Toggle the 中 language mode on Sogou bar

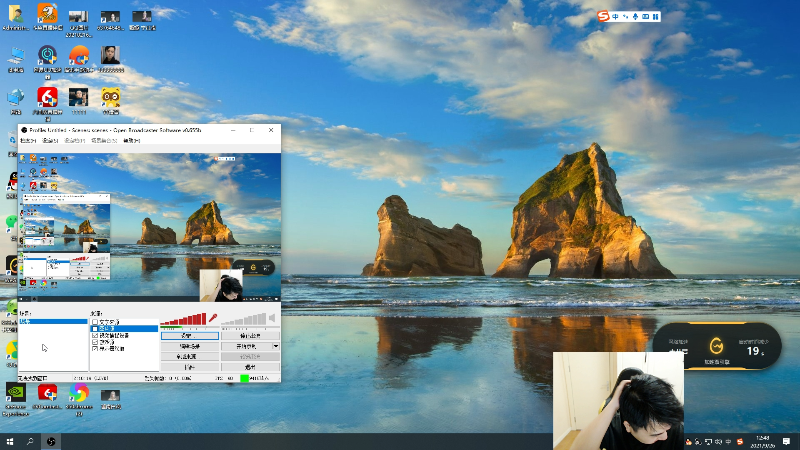click(x=615, y=16)
